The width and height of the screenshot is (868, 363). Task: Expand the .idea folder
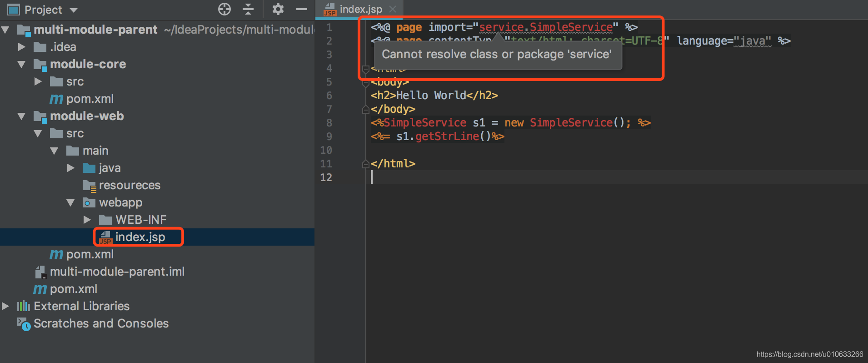click(21, 47)
